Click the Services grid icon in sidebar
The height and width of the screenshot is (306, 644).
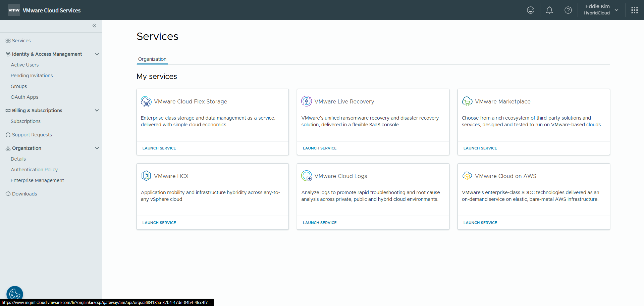(8, 41)
